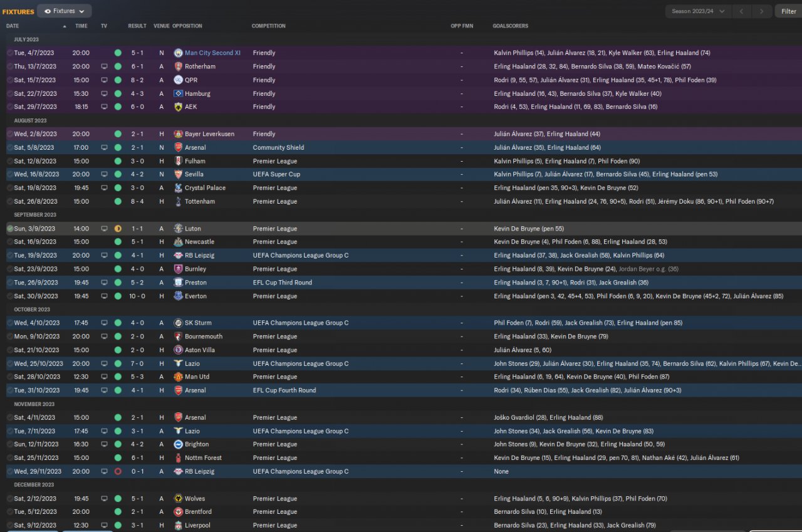The height and width of the screenshot is (532, 802).
Task: Click the red loss indicator on 29/11/2023 row
Action: click(118, 471)
